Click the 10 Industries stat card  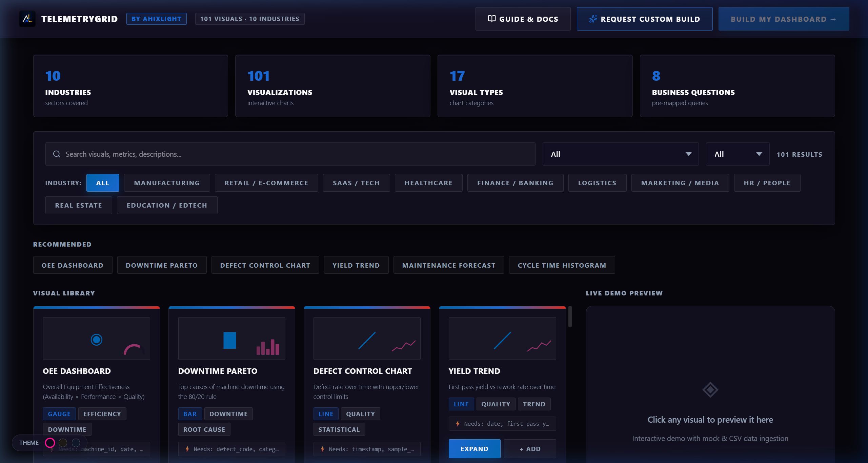tap(130, 86)
